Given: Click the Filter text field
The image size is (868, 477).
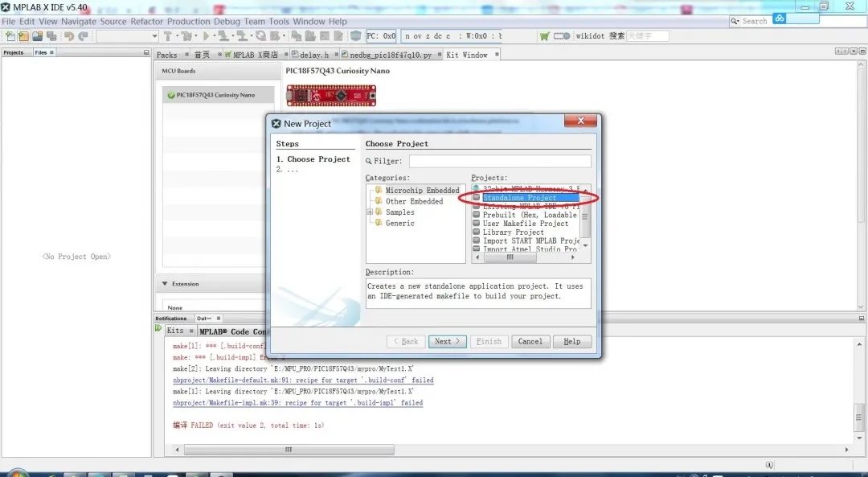Looking at the screenshot, I should click(499, 161).
